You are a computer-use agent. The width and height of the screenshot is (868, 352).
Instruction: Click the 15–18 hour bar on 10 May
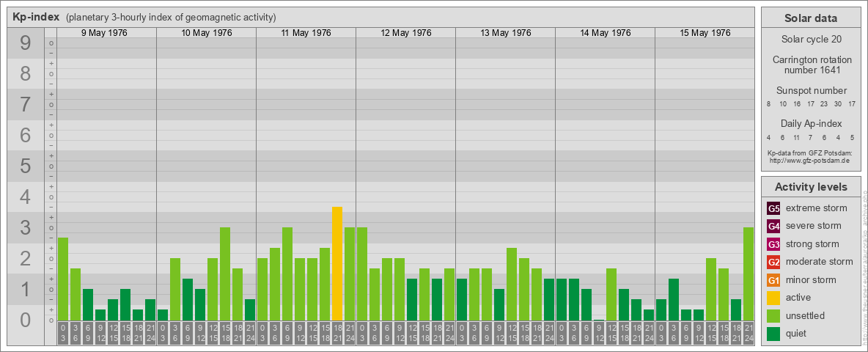pos(225,274)
